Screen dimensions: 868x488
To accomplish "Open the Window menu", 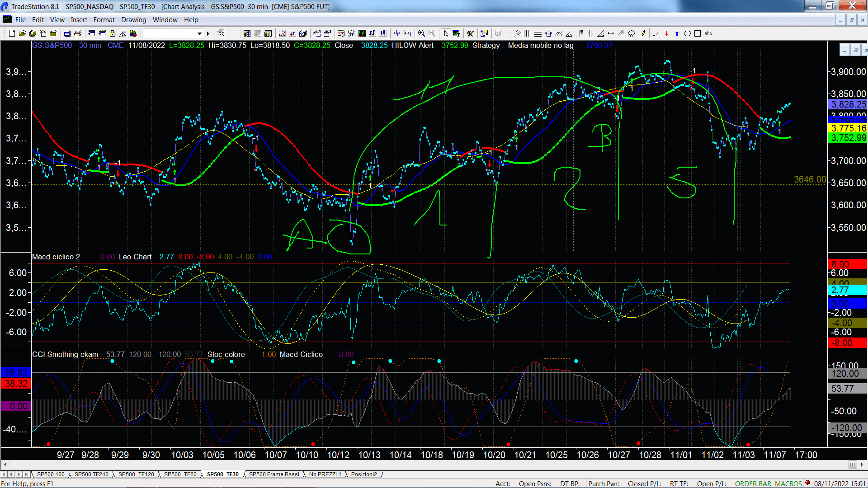I will (165, 20).
